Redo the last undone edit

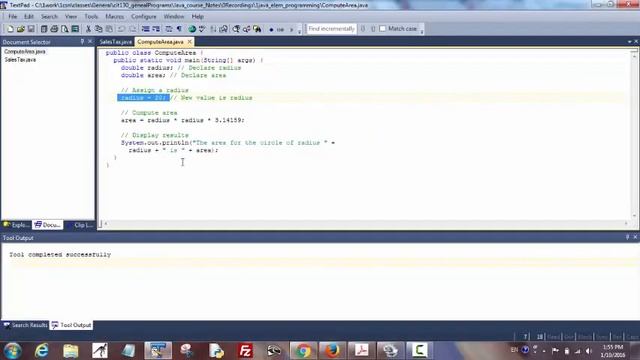click(x=133, y=29)
